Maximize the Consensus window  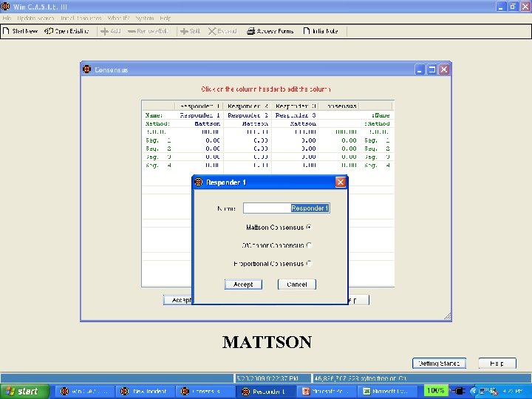tap(432, 69)
